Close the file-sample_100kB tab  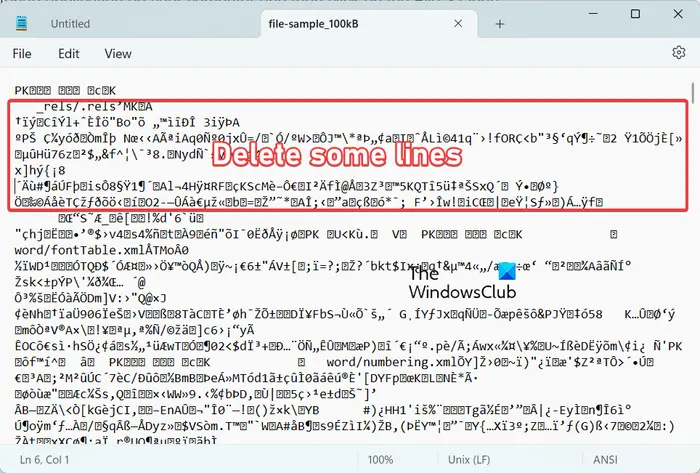458,23
